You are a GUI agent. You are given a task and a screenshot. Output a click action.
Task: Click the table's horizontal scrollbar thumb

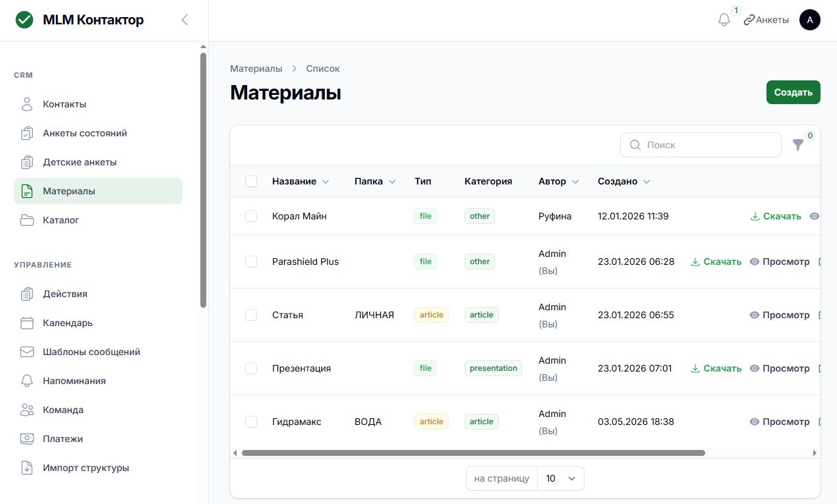click(x=473, y=453)
